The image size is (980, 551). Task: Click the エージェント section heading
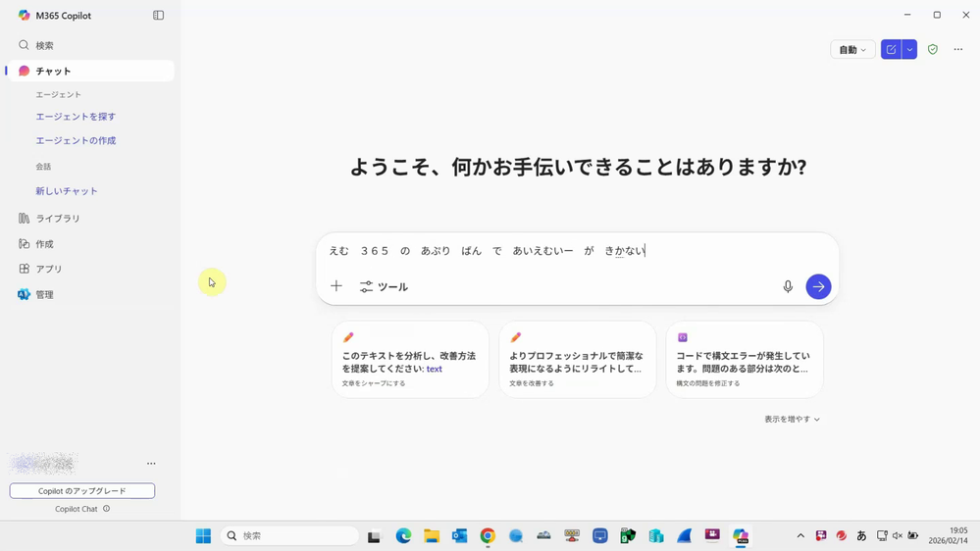pos(58,94)
